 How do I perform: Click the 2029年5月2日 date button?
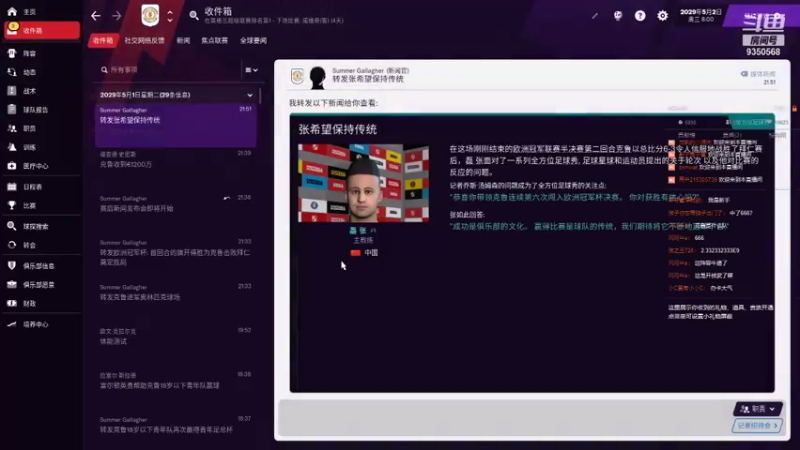(701, 15)
